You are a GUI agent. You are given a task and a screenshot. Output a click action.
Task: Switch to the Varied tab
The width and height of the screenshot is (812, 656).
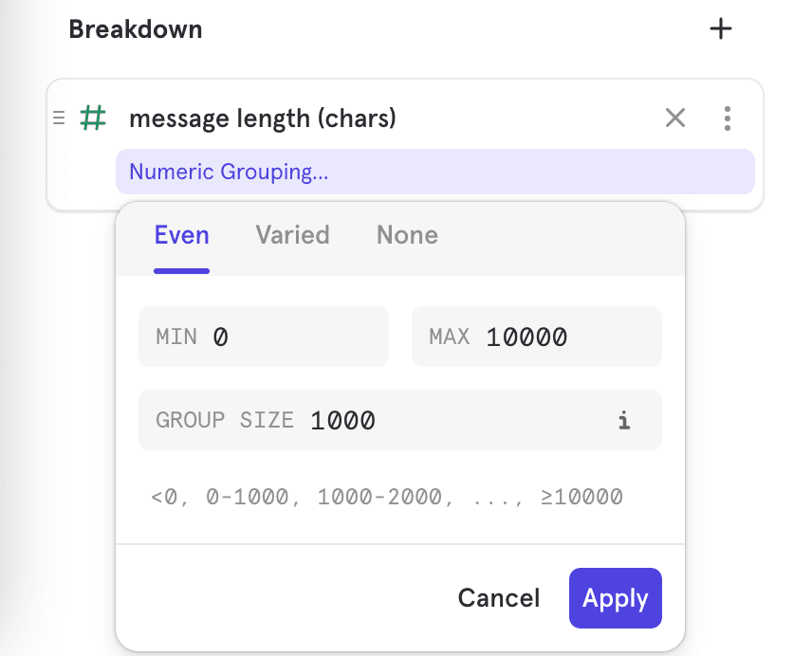point(292,235)
